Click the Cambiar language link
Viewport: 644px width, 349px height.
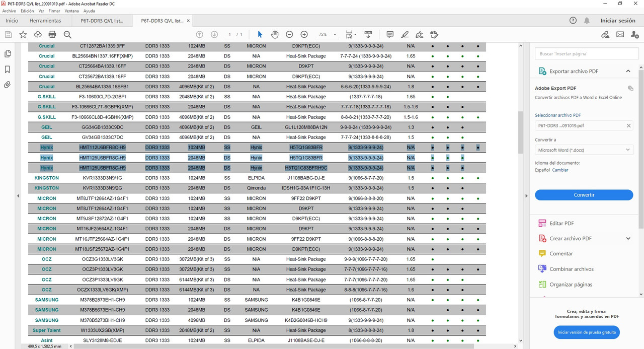pos(560,170)
